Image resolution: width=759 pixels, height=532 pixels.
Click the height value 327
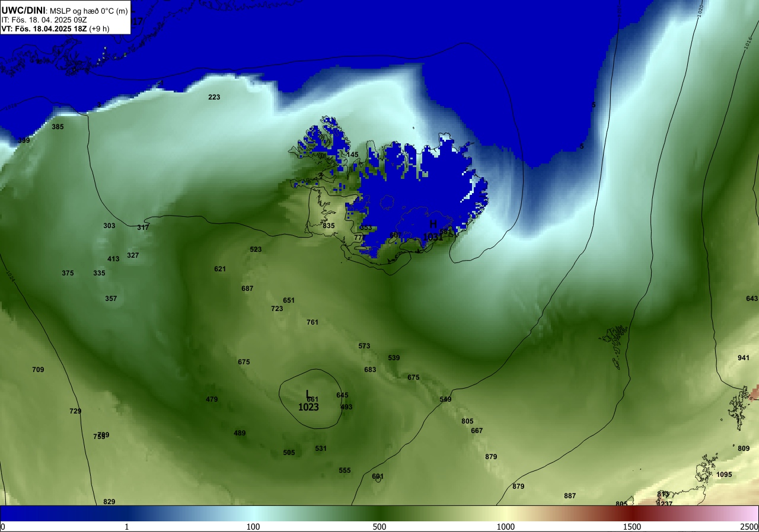click(133, 255)
